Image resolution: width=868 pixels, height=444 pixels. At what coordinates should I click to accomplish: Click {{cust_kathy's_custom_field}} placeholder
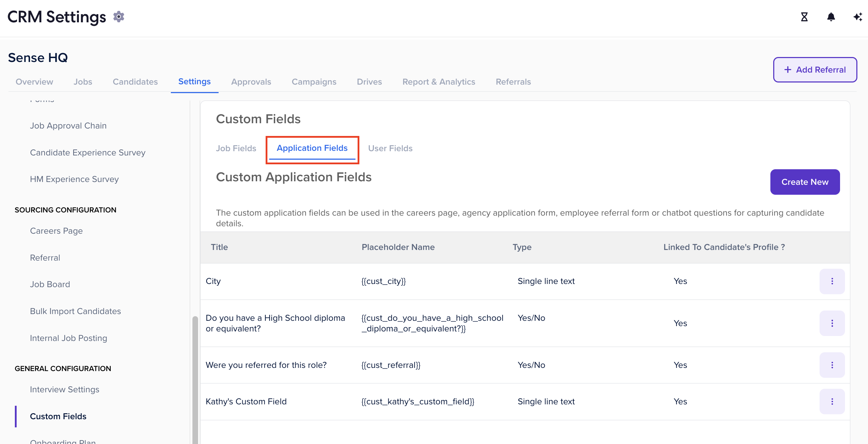point(418,402)
